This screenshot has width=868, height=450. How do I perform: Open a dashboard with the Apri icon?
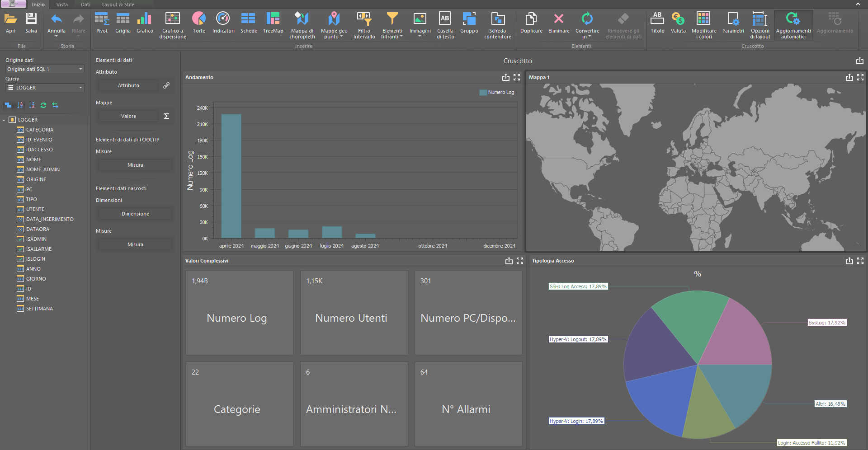click(11, 23)
